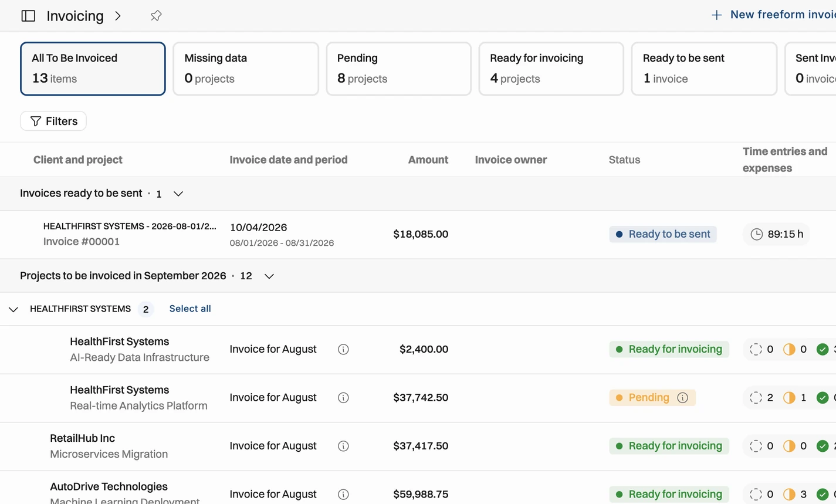Open the Pending projects tab
836x504 pixels.
[x=398, y=69]
